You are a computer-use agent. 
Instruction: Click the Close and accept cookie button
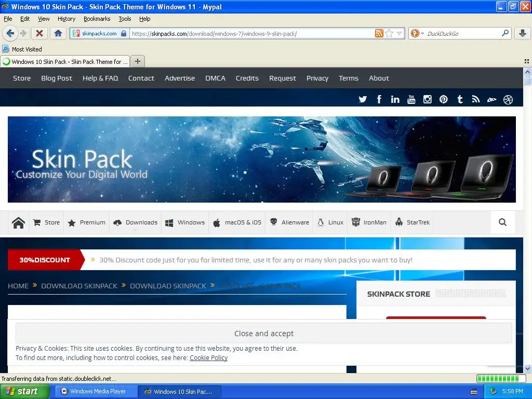tap(263, 333)
